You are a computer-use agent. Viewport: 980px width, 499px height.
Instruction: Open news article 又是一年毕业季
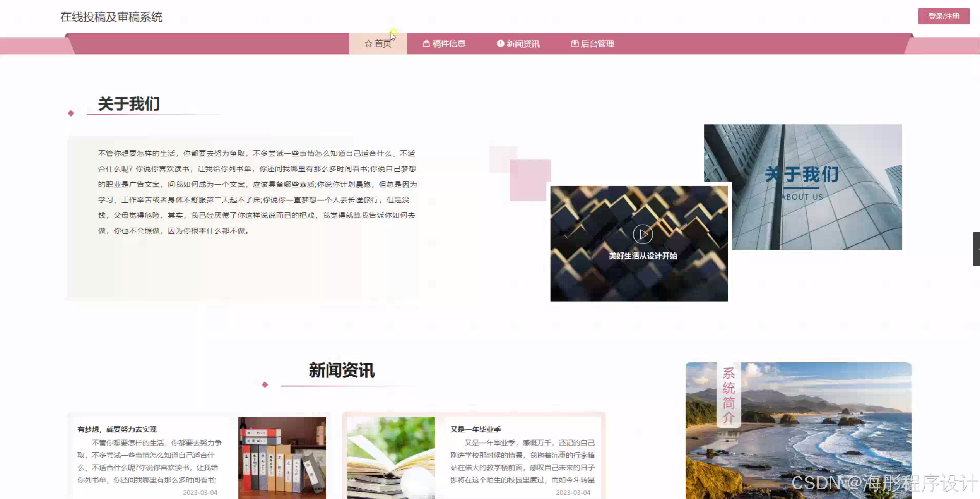click(x=475, y=429)
